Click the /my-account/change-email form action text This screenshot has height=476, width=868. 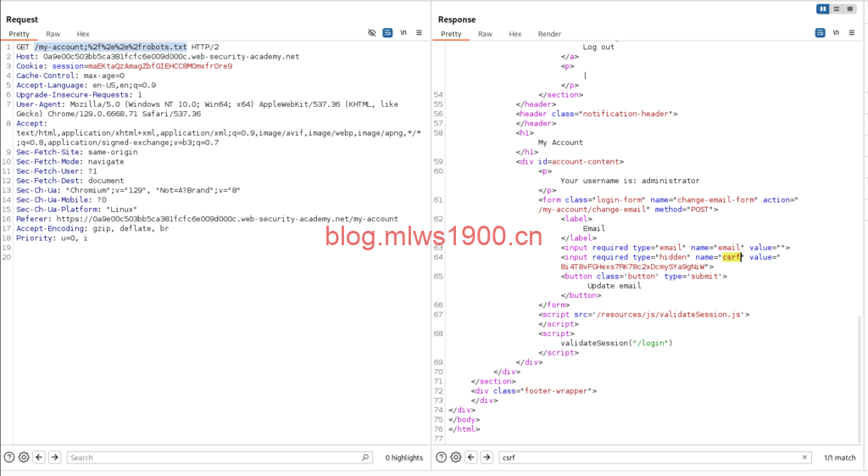click(593, 210)
